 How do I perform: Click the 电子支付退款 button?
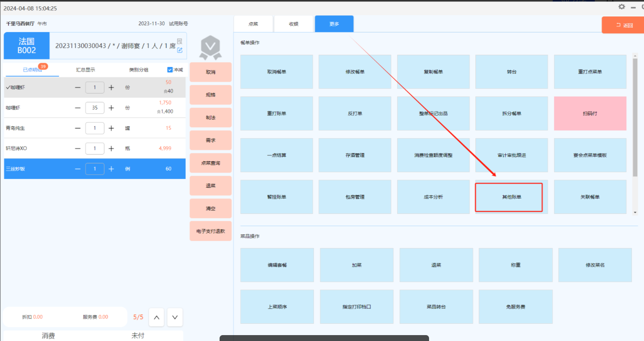pyautogui.click(x=210, y=231)
